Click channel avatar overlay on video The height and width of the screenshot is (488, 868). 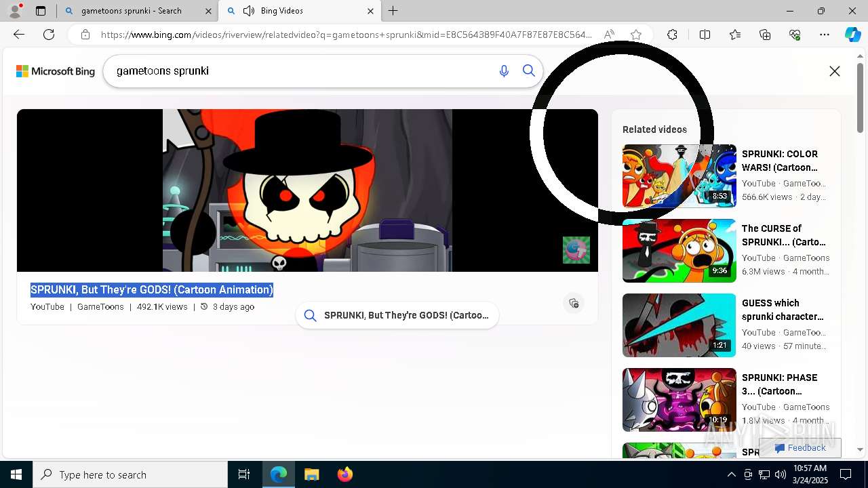576,250
